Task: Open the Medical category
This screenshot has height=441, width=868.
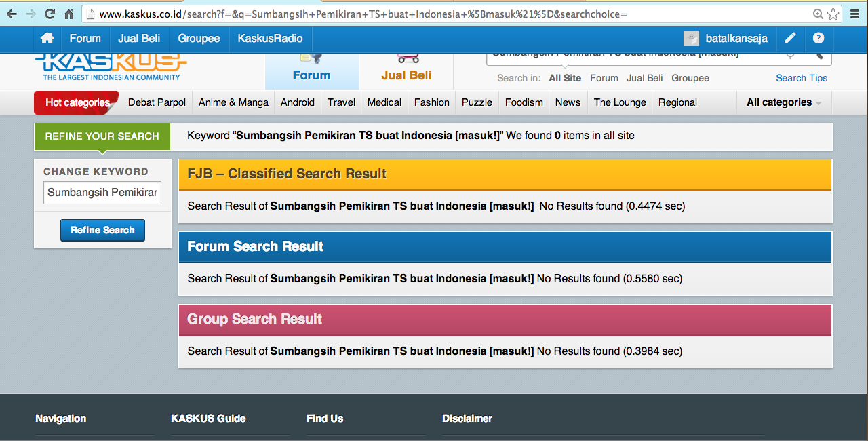Action: coord(384,102)
